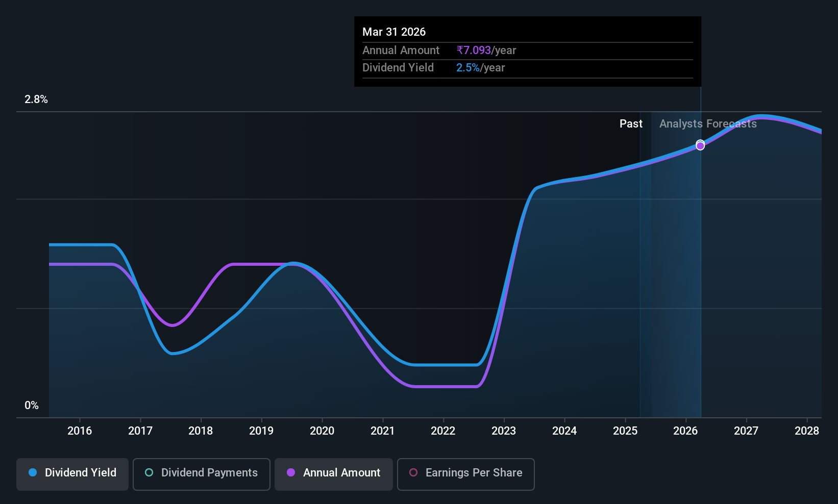Image resolution: width=838 pixels, height=504 pixels.
Task: Click the 2016 x-axis year label
Action: 80,431
